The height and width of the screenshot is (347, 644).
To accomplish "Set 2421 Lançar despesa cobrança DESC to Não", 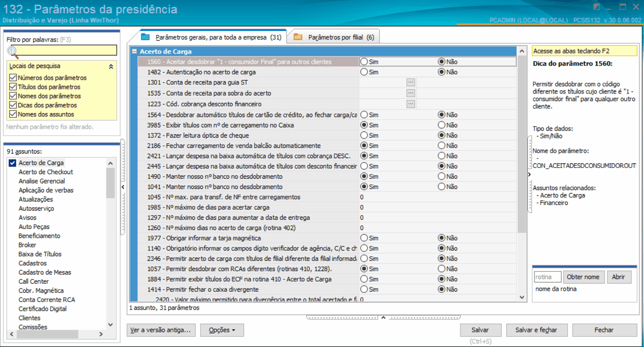I will pos(441,156).
